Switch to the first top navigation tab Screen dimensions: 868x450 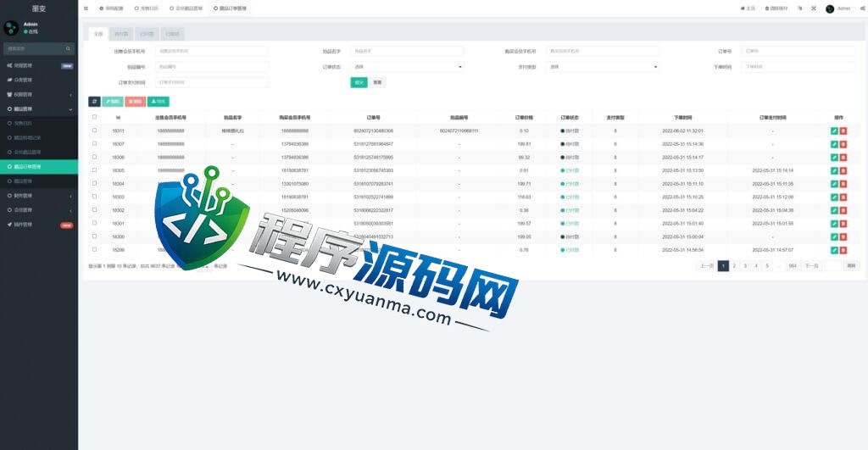coord(111,8)
